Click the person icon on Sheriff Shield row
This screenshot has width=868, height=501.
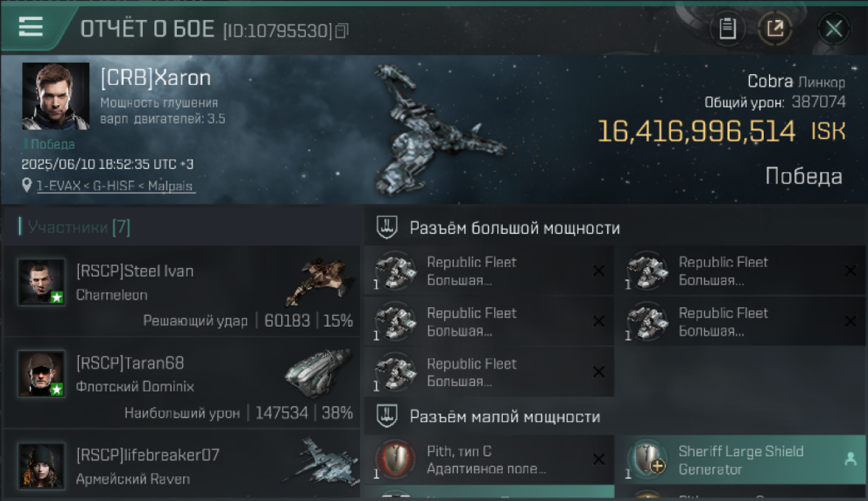[850, 460]
